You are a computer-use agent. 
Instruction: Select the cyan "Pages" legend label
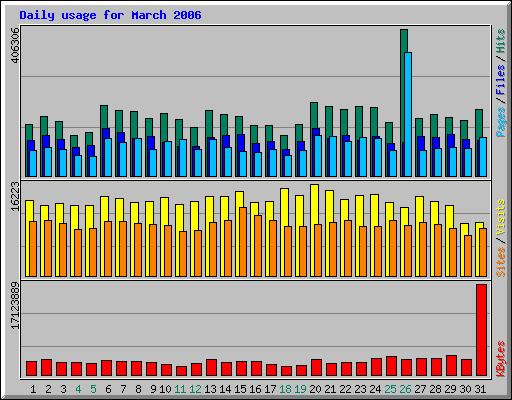coord(501,122)
